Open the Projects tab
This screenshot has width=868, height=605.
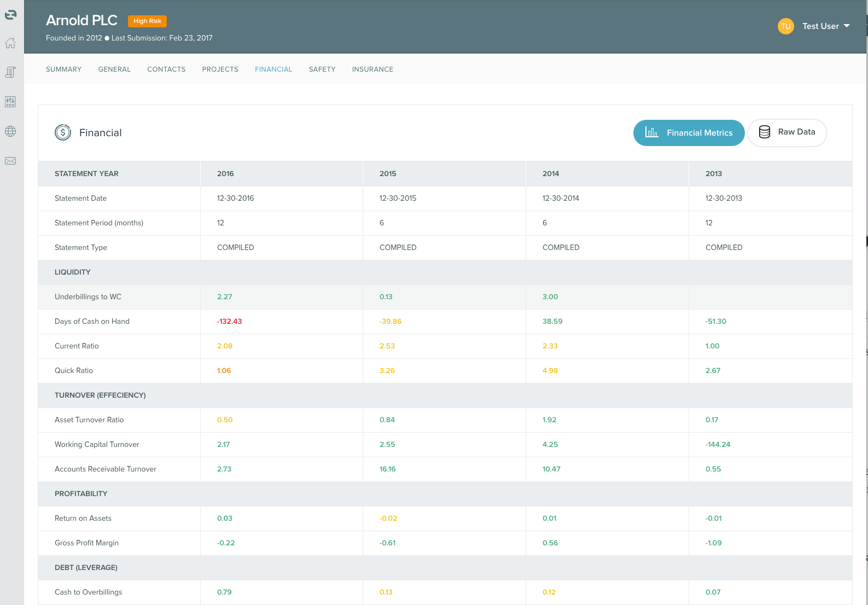pos(220,69)
